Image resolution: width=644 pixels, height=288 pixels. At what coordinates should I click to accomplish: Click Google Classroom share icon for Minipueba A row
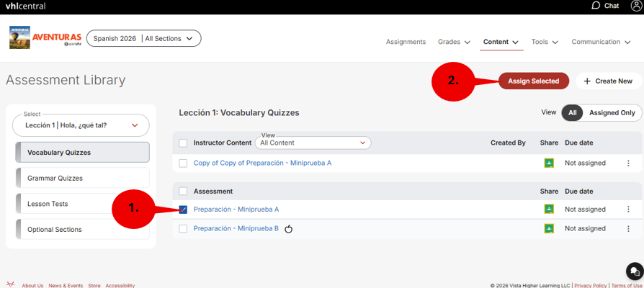point(549,210)
